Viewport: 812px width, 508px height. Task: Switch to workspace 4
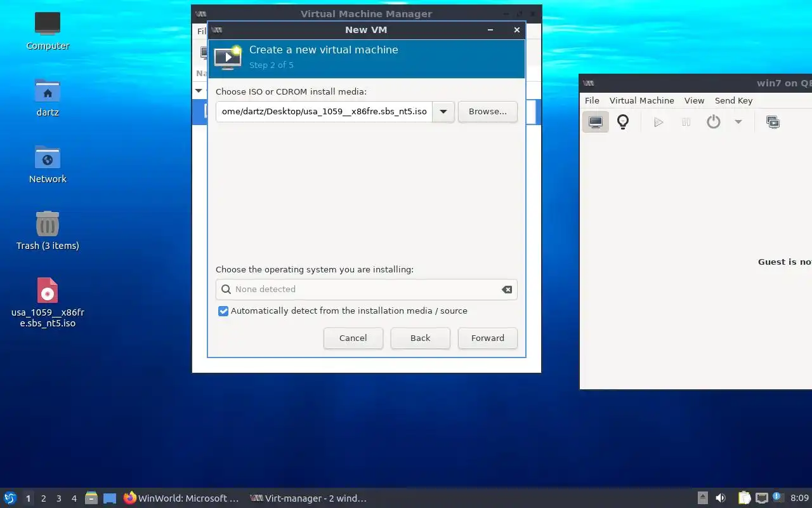[x=74, y=498]
